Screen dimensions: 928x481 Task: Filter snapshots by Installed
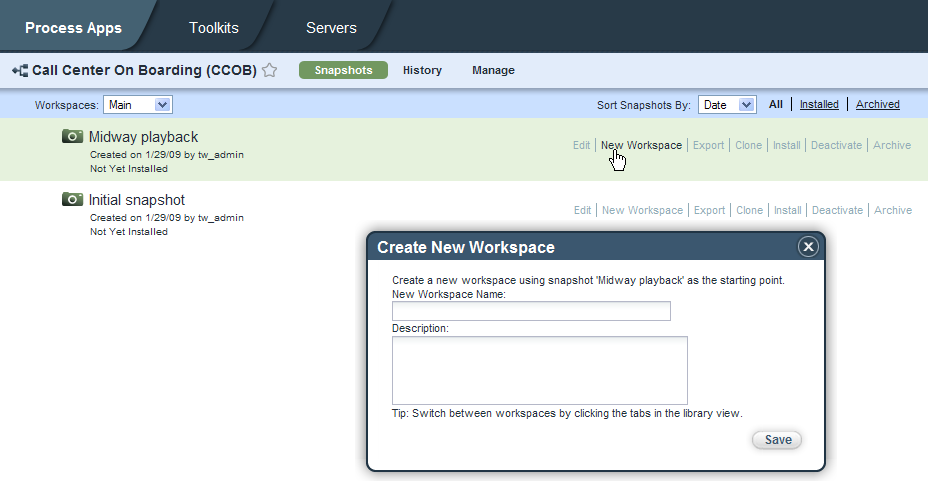point(819,104)
